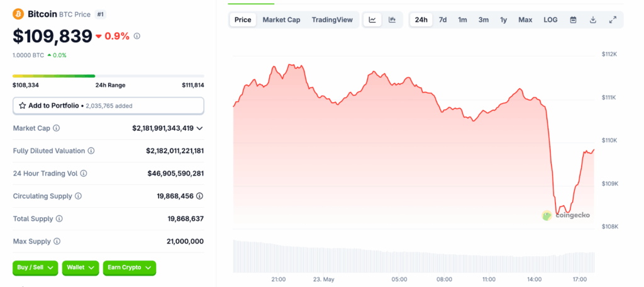Viewport: 644px width, 287px height.
Task: Click the Bitcoin orange logo icon
Action: point(18,14)
